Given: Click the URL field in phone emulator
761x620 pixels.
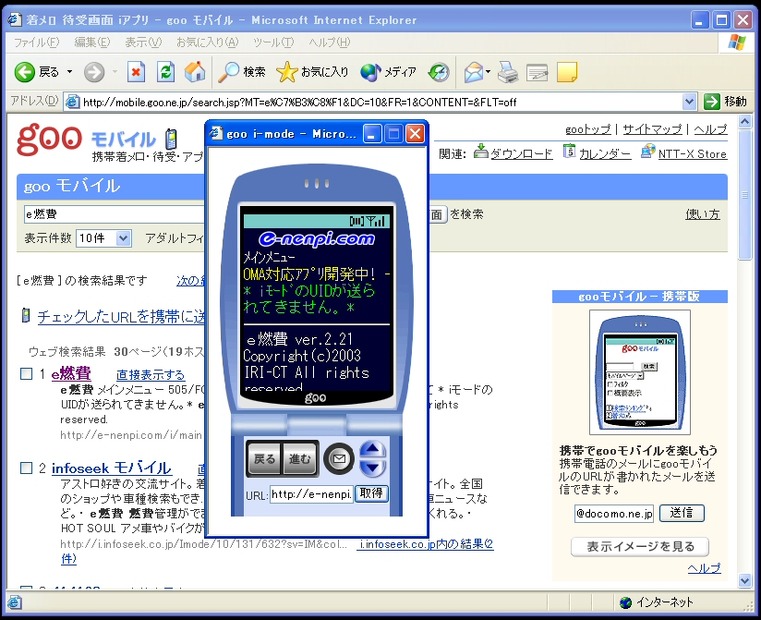Looking at the screenshot, I should click(311, 494).
